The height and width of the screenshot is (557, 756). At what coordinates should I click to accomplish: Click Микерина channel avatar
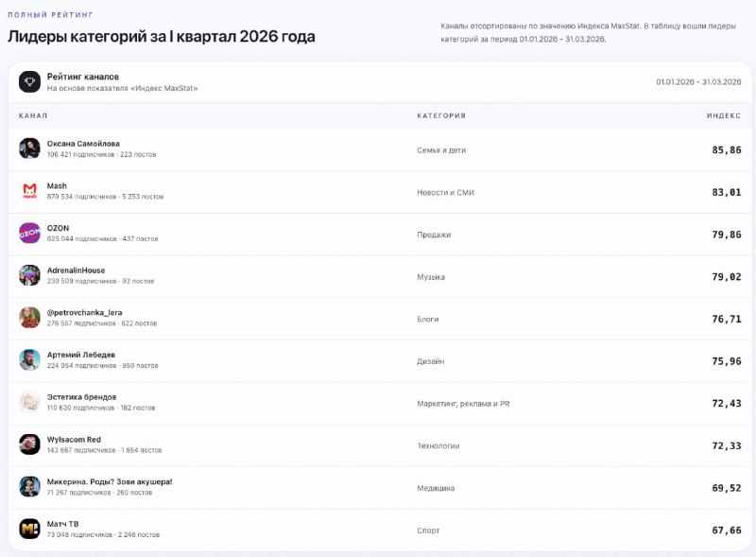[x=29, y=486]
